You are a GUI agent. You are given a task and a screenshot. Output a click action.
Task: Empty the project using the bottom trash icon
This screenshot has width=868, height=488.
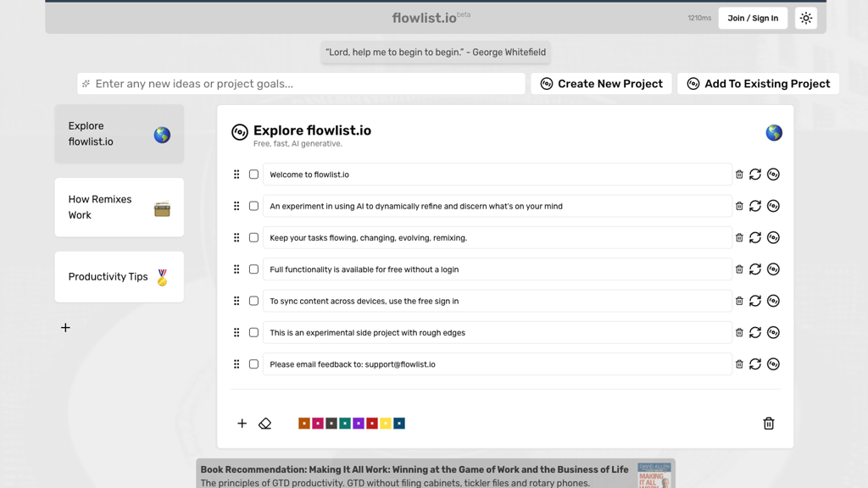[768, 423]
